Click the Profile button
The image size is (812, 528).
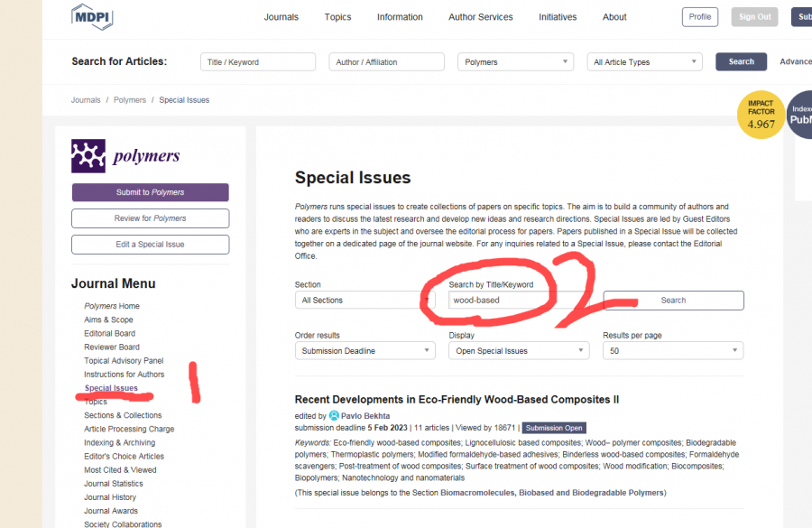click(699, 17)
